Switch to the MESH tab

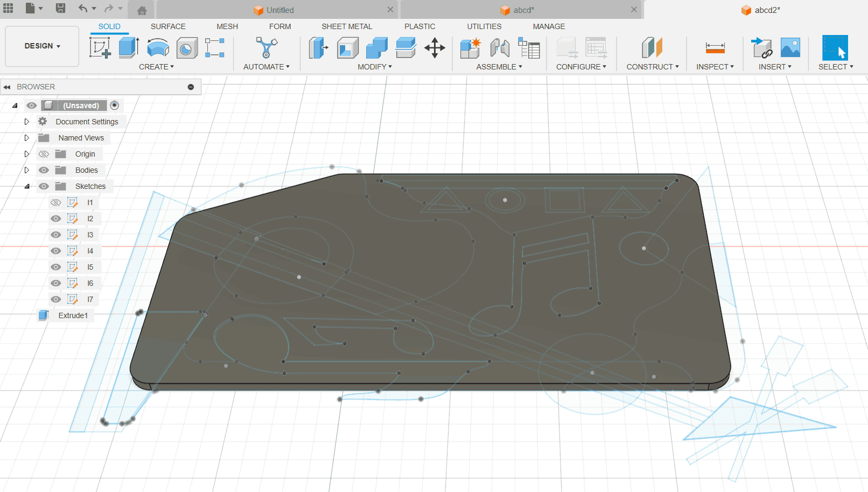227,26
